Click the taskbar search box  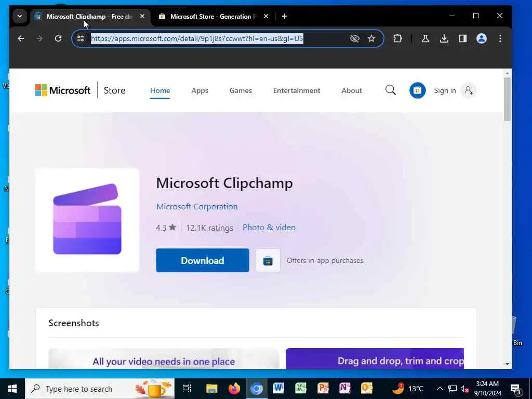pyautogui.click(x=99, y=389)
